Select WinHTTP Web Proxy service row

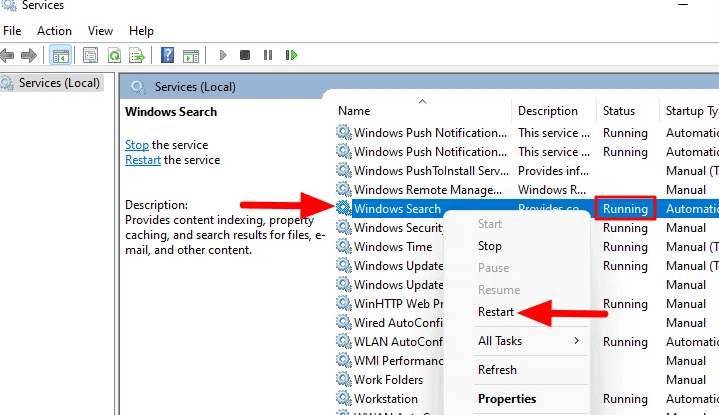pos(398,304)
